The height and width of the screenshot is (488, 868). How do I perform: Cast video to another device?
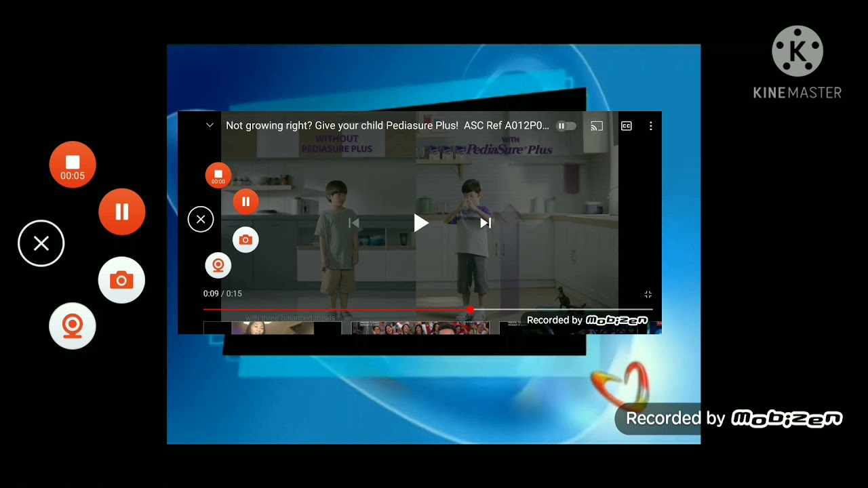click(x=597, y=126)
